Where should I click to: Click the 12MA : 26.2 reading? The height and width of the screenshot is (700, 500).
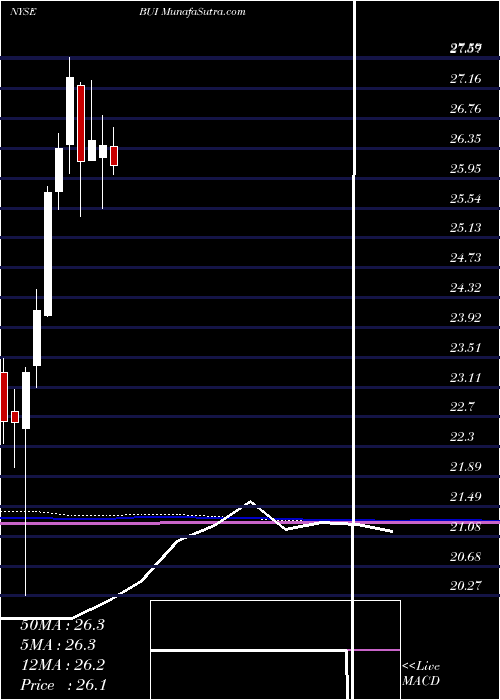[x=62, y=665]
